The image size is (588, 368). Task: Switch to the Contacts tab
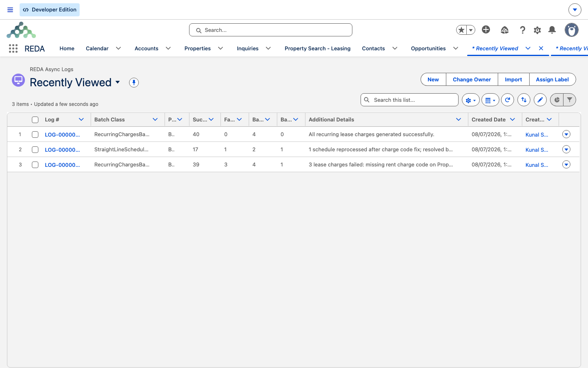(373, 48)
